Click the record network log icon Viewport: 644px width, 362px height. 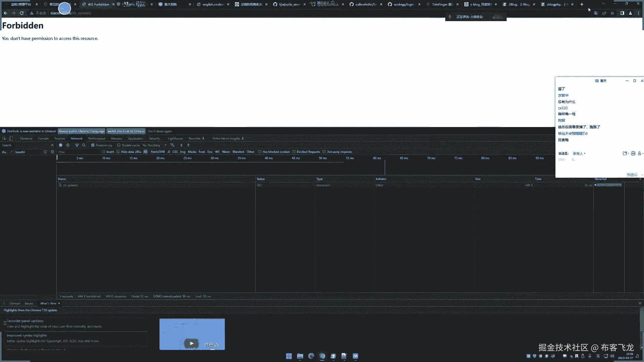[60, 145]
